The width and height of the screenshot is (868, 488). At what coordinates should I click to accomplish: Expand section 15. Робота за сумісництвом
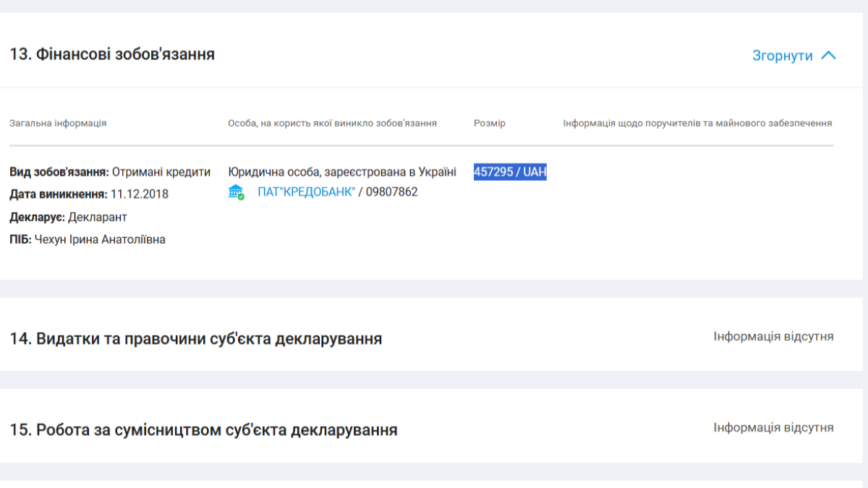pyautogui.click(x=203, y=430)
